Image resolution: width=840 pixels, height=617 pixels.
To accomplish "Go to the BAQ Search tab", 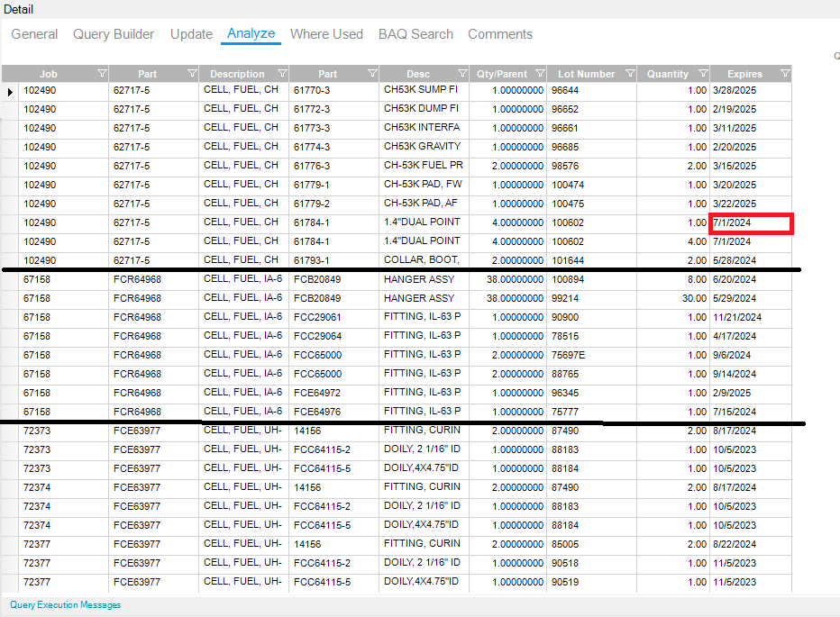I will click(x=415, y=34).
